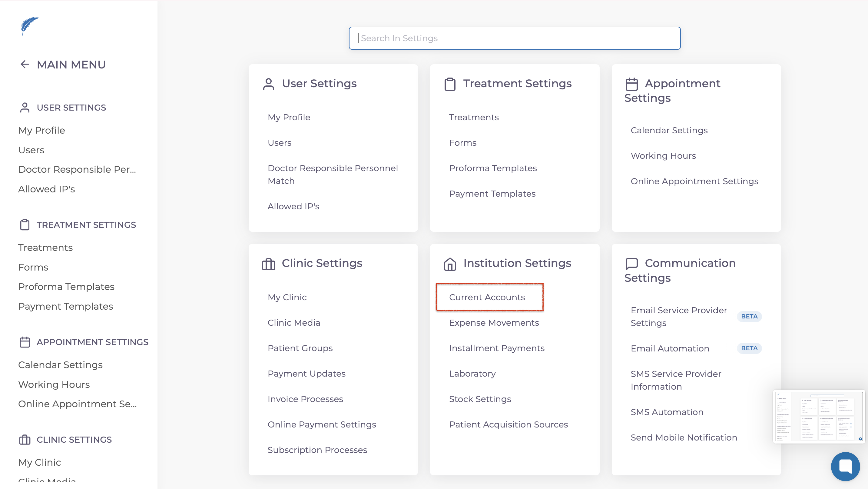The image size is (868, 489).
Task: Click the sidebar Clinic Settings briefcase icon
Action: (25, 439)
